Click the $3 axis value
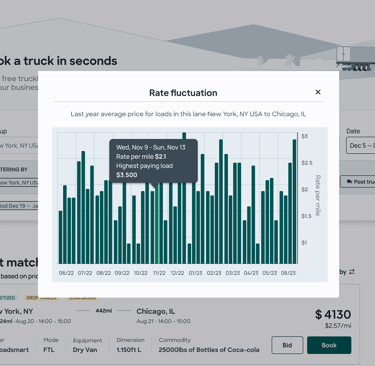The width and height of the screenshot is (375, 366). pos(305,136)
